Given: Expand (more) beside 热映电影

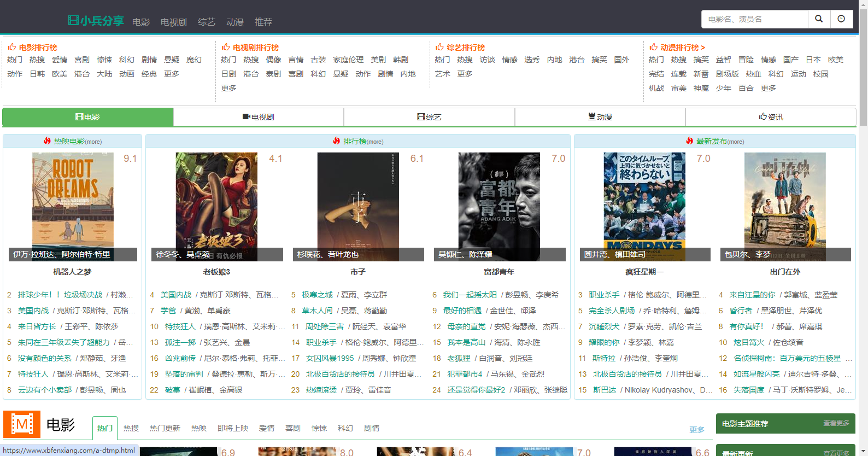Looking at the screenshot, I should 93,142.
